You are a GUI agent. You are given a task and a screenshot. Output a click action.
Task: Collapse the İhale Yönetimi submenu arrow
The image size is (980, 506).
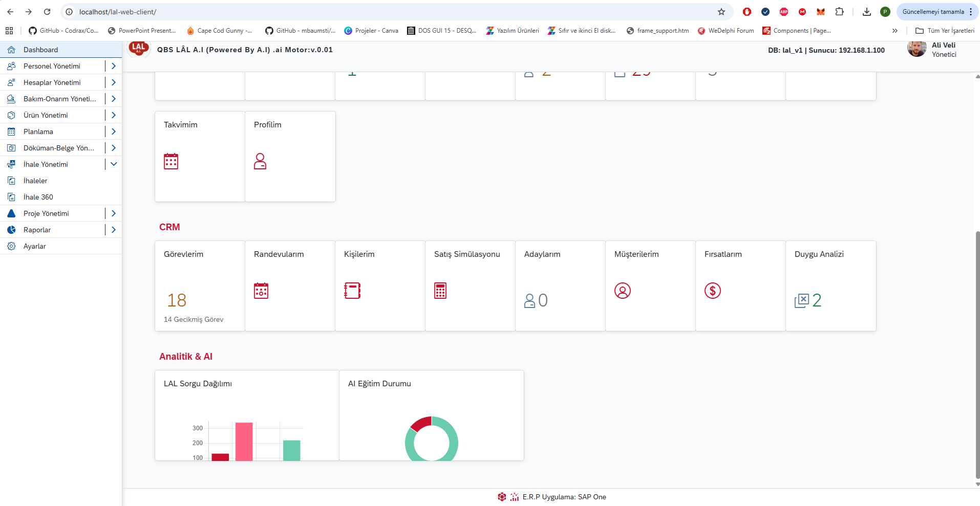tap(114, 164)
